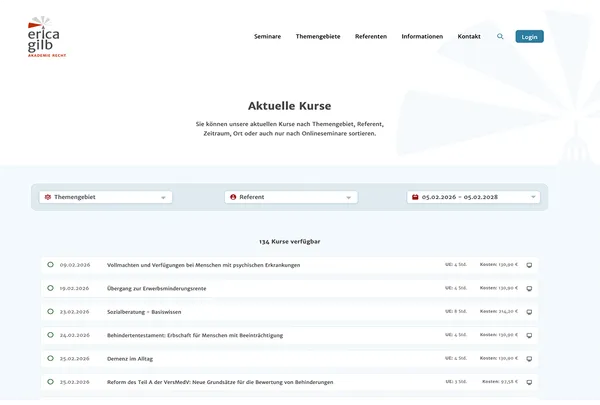The width and height of the screenshot is (600, 405).
Task: Open course Vollmachten und Verfügungen bei Menschen
Action: [204, 265]
